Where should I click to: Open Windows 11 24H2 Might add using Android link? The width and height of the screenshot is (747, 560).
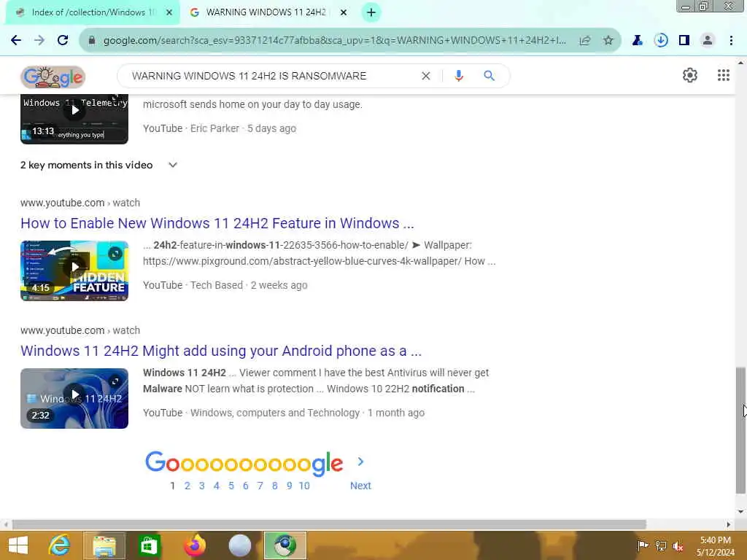[221, 351]
